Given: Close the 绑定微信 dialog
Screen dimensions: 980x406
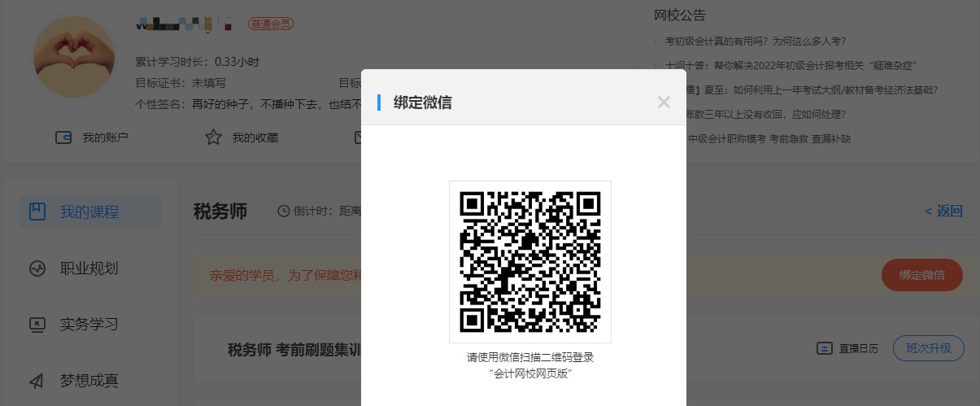Looking at the screenshot, I should 664,102.
